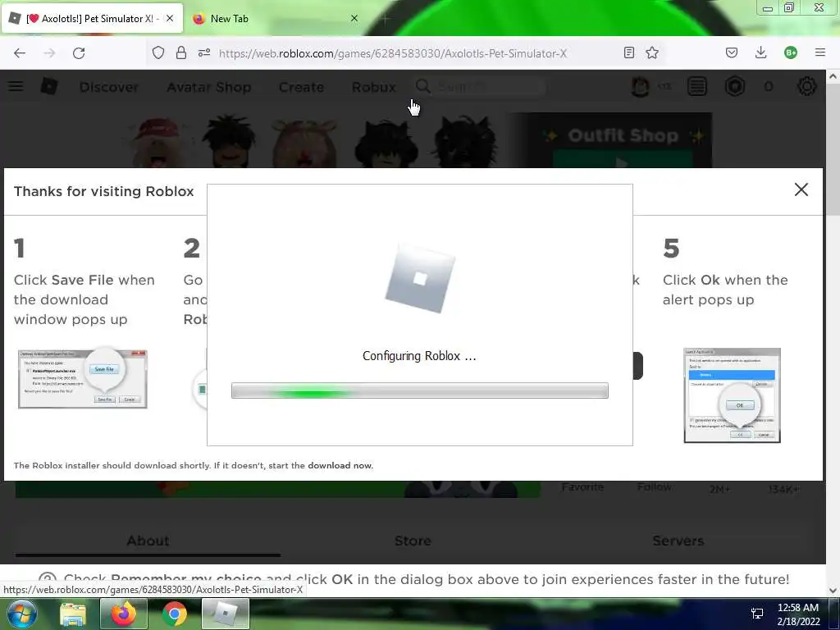Open the Windows Start menu

(21, 614)
